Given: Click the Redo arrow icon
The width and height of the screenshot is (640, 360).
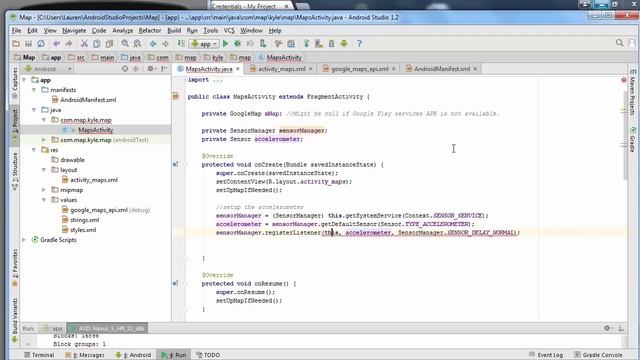Looking at the screenshot, I should (69, 44).
